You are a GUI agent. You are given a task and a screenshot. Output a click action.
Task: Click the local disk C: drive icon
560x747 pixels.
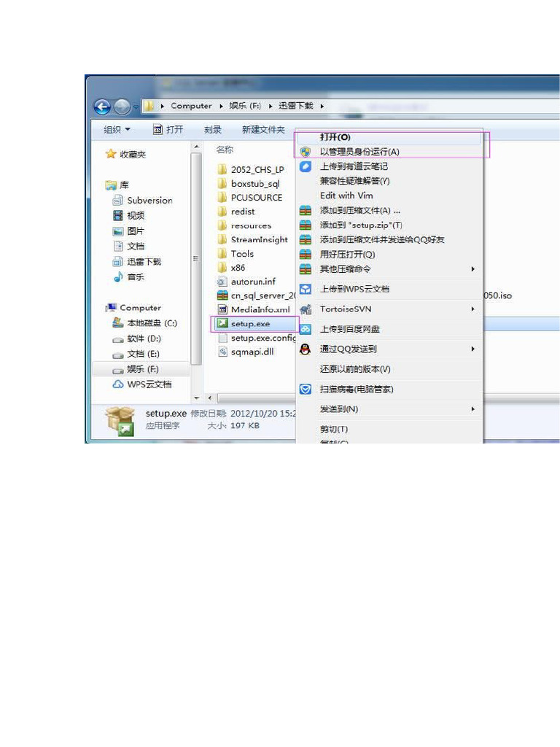(117, 323)
